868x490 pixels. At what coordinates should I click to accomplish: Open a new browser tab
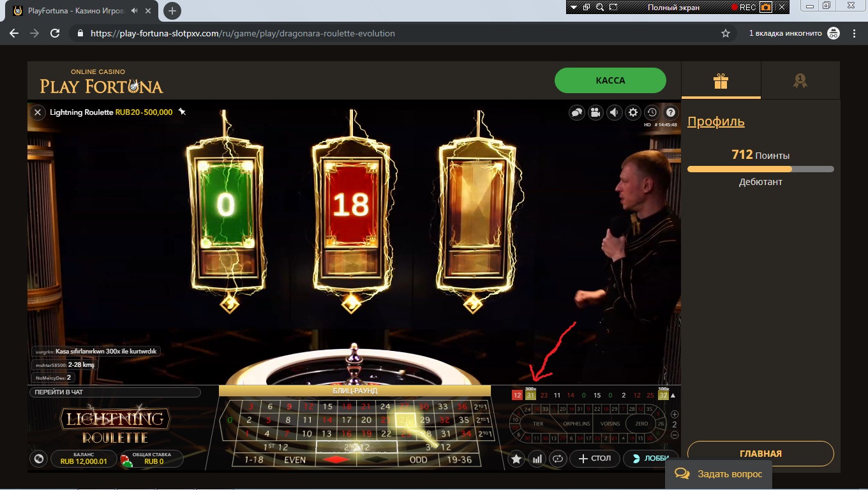[x=172, y=11]
